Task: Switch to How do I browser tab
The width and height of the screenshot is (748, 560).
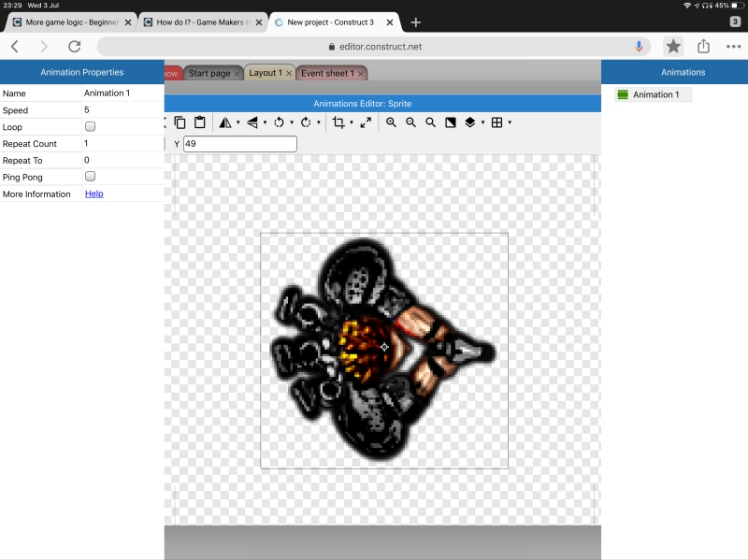Action: point(203,22)
